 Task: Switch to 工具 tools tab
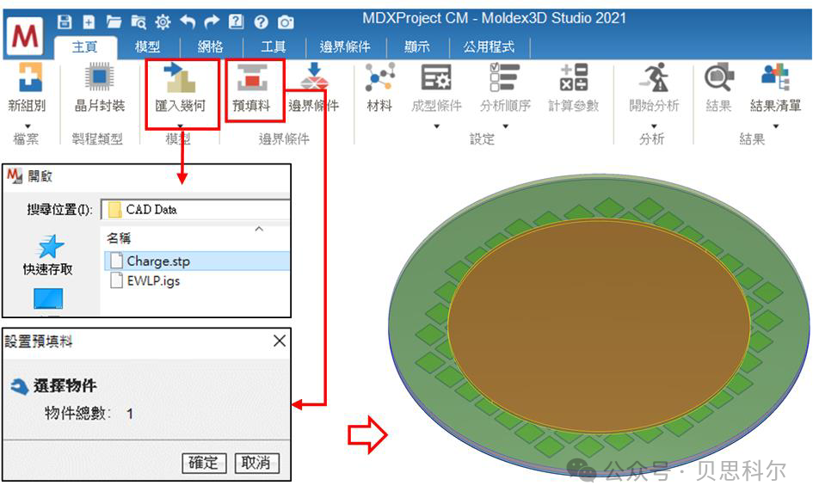click(274, 47)
